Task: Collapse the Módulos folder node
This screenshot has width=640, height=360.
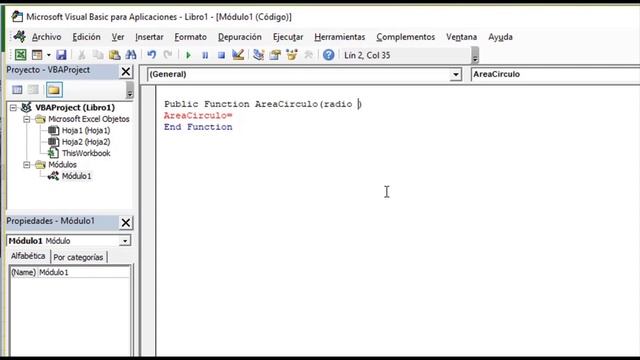Action: pos(27,165)
